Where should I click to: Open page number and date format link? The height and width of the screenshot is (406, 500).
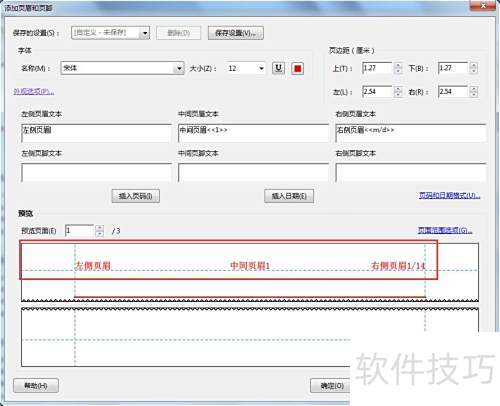point(449,195)
